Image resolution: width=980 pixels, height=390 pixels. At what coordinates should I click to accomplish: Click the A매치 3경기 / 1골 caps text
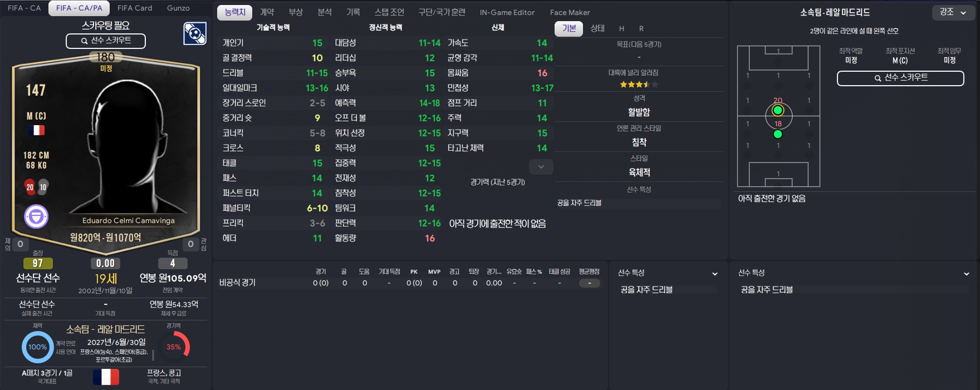[47, 373]
